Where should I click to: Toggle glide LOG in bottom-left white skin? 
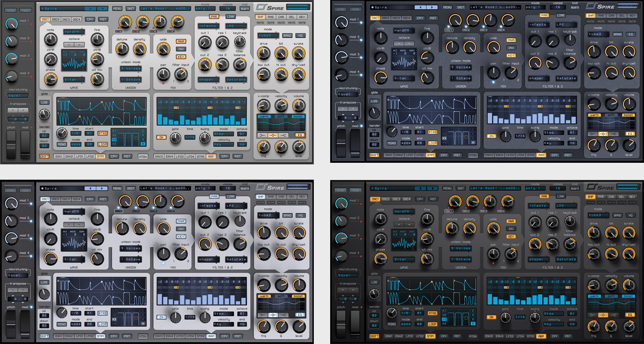tap(44, 282)
